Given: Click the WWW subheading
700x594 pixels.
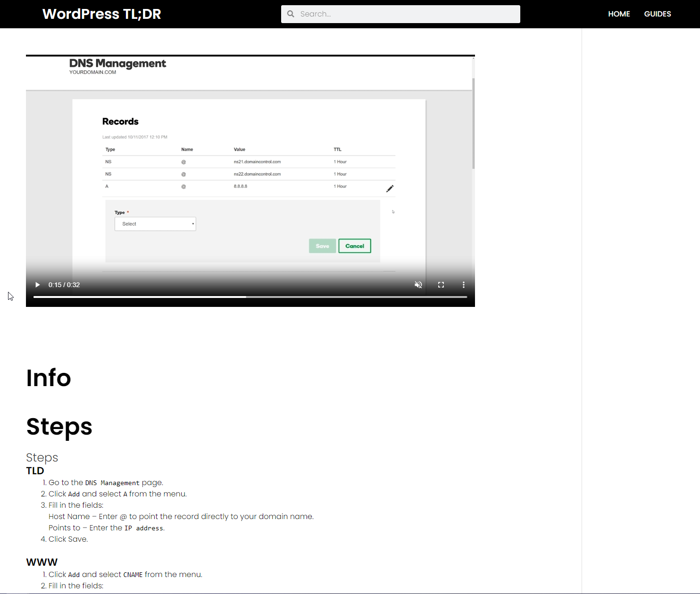Looking at the screenshot, I should click(x=42, y=562).
